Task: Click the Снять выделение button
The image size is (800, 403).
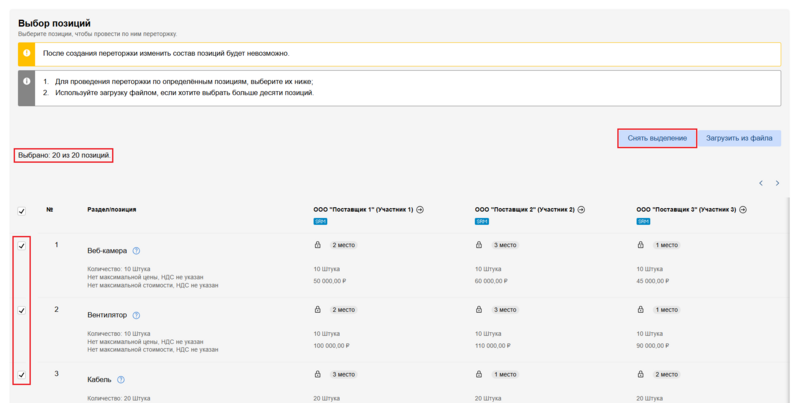Action: click(x=657, y=138)
